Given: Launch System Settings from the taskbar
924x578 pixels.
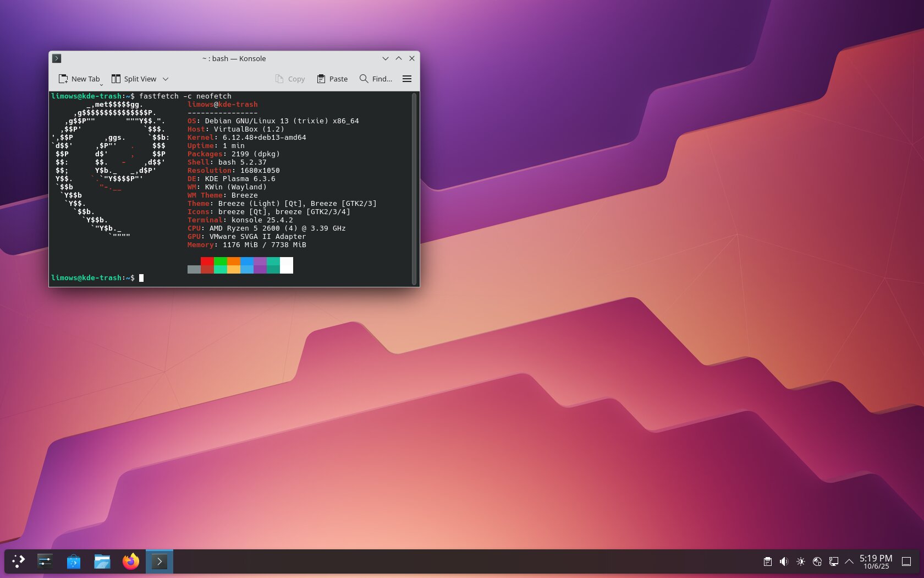Looking at the screenshot, I should point(45,561).
